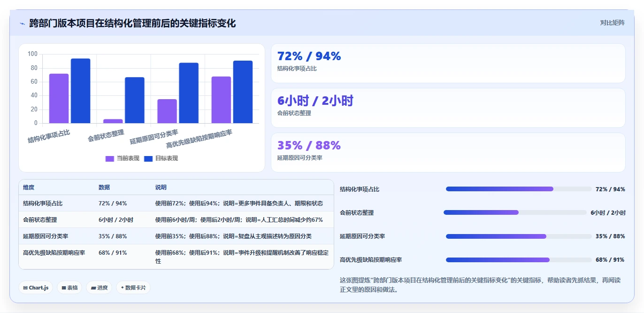Click the 72% / 94% table cell
The width and height of the screenshot is (644, 313).
pyautogui.click(x=113, y=203)
